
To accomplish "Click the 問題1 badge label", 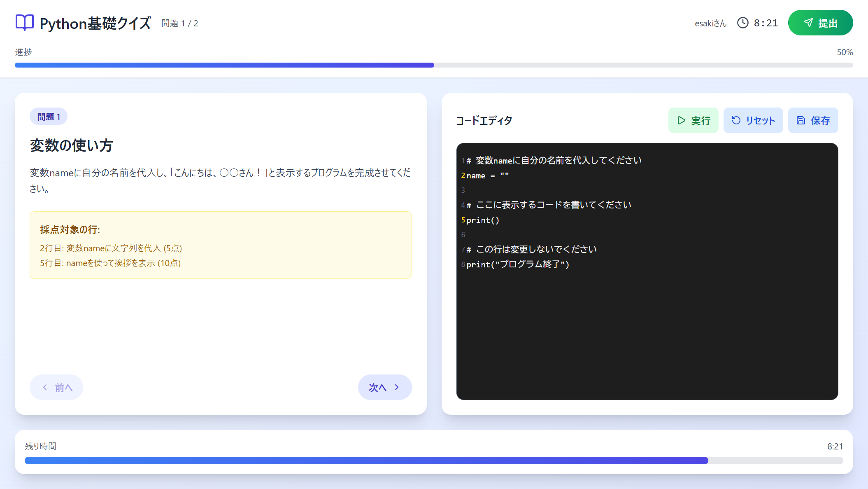I will point(49,116).
